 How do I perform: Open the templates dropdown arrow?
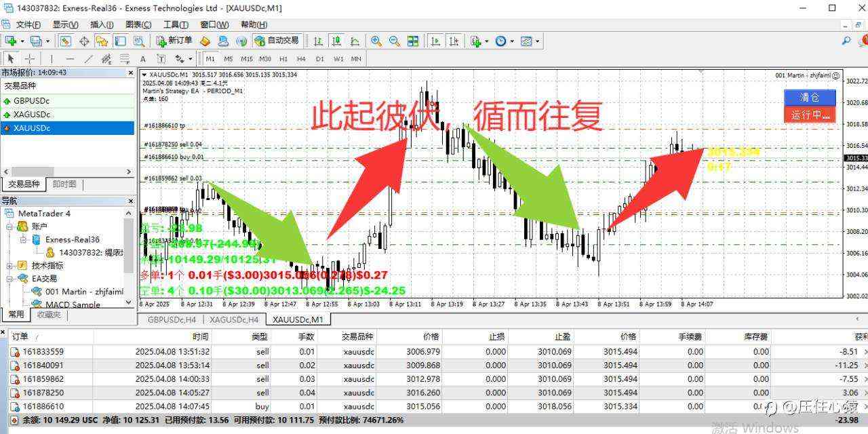[x=538, y=41]
